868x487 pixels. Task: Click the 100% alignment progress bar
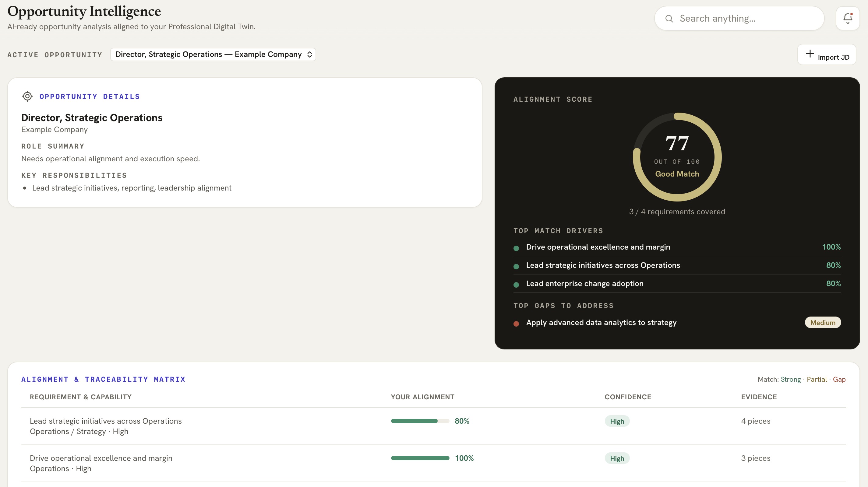coord(420,458)
